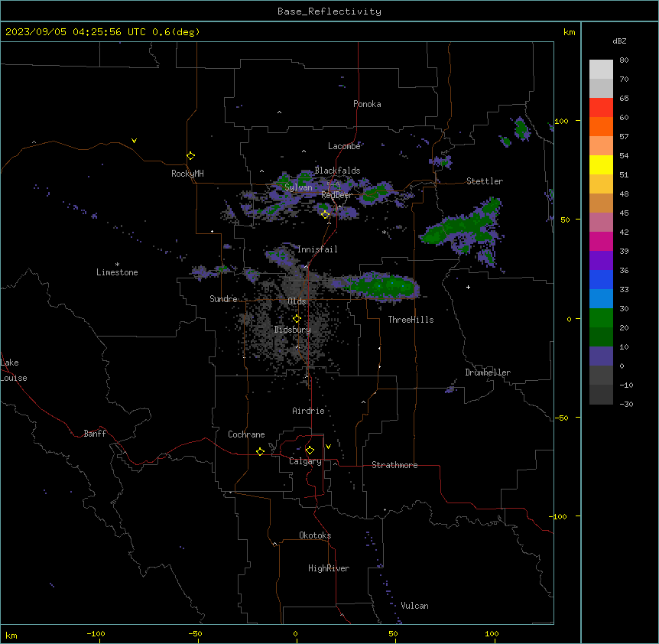Click the Vulcan label
659x644 pixels.
(x=414, y=606)
